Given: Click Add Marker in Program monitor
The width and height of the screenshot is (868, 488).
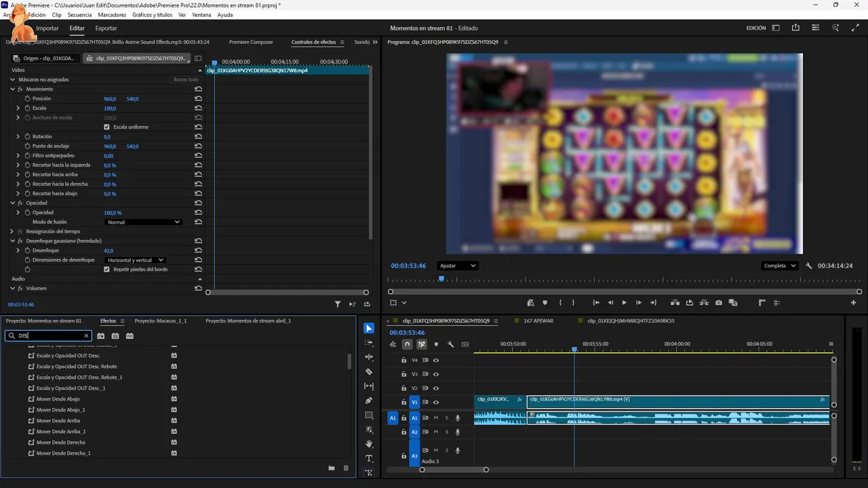Looking at the screenshot, I should pyautogui.click(x=545, y=303).
